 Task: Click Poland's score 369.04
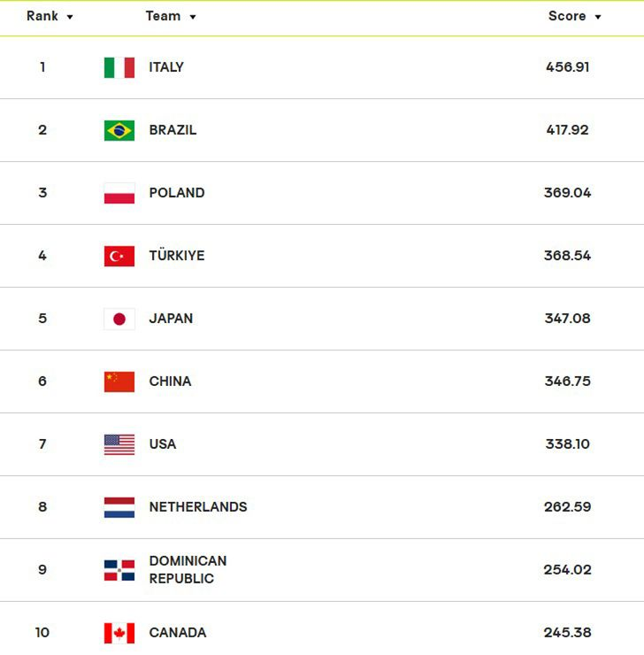(567, 193)
